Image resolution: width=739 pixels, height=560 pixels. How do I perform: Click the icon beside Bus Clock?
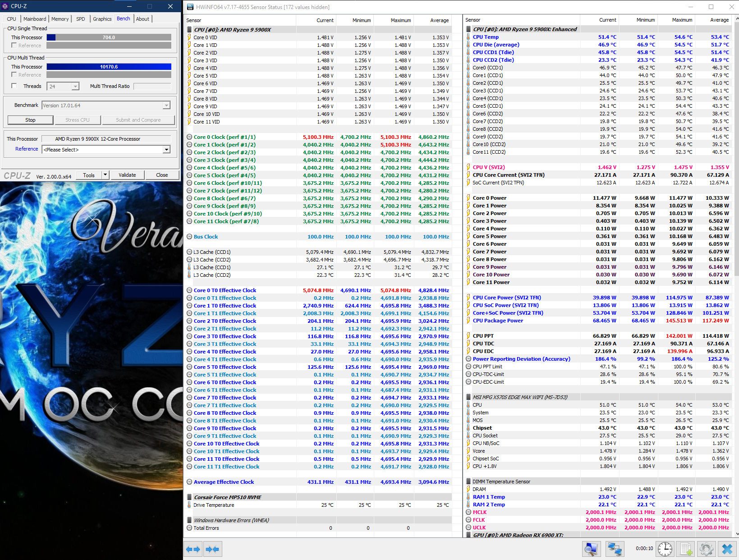(x=189, y=237)
